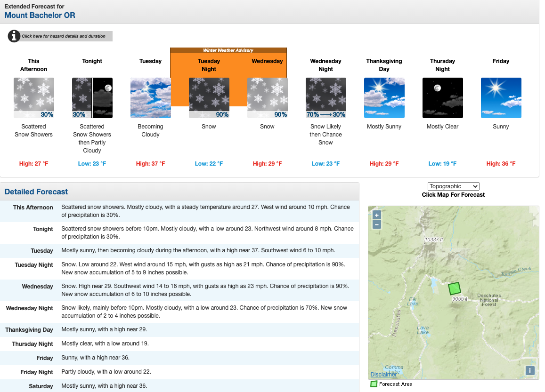Click High: 27 °F under This Afternoon
The height and width of the screenshot is (392, 545).
tap(34, 164)
